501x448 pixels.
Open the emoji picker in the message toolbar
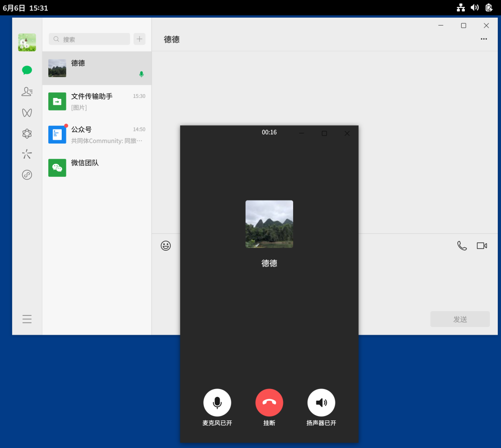[x=166, y=246]
